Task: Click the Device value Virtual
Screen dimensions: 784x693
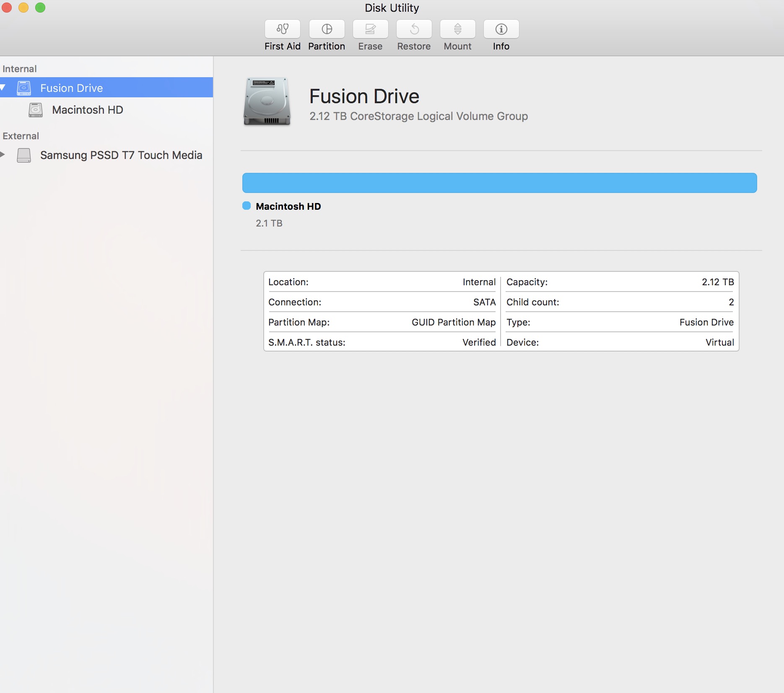Action: (719, 342)
